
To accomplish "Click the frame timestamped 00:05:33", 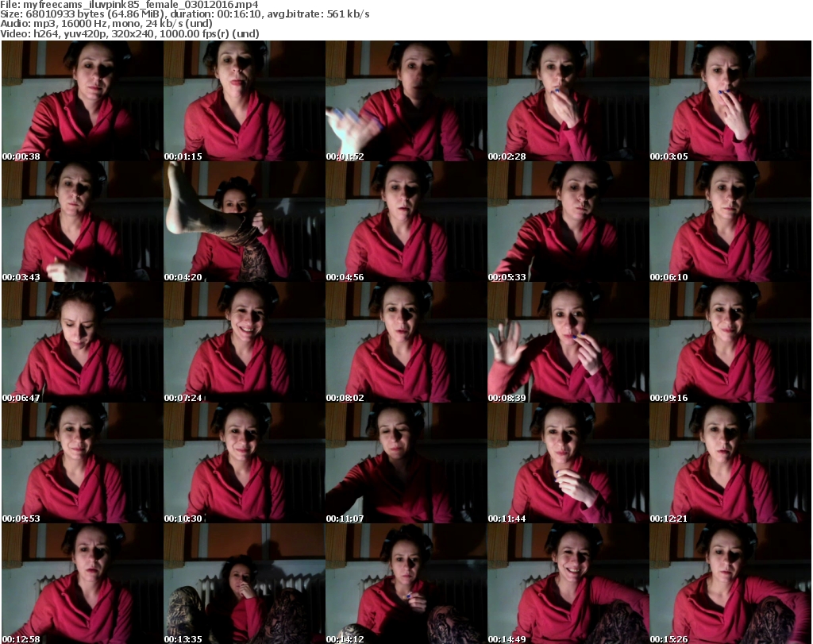I will (x=568, y=222).
